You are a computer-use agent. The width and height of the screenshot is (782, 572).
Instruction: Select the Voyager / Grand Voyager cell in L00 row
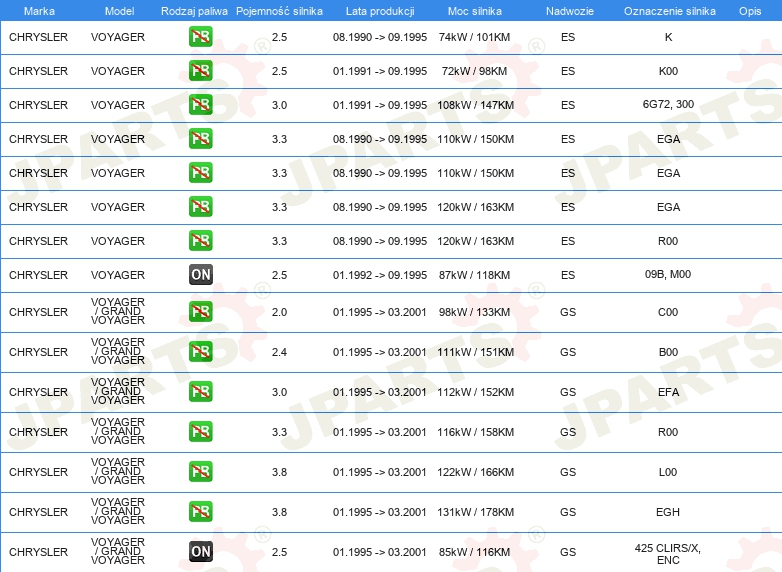(x=118, y=471)
